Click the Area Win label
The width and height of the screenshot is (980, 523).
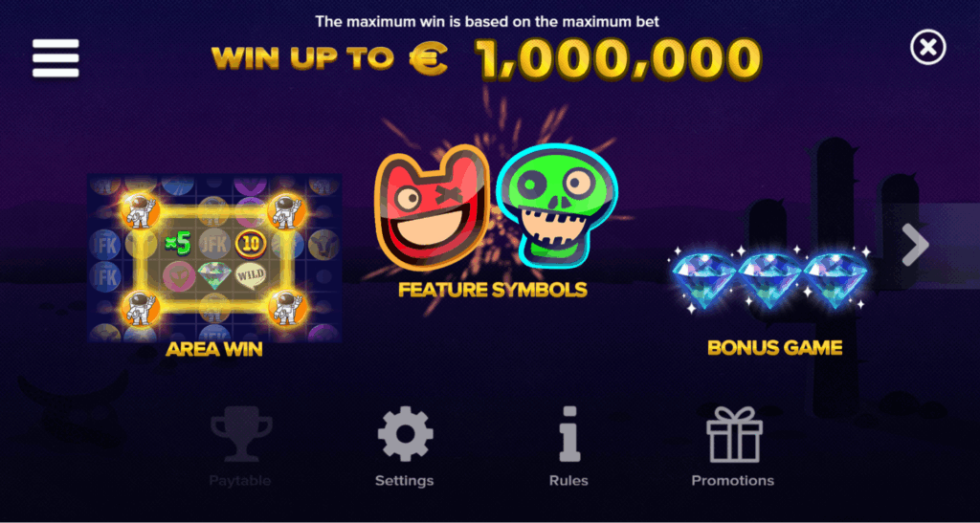pos(213,350)
